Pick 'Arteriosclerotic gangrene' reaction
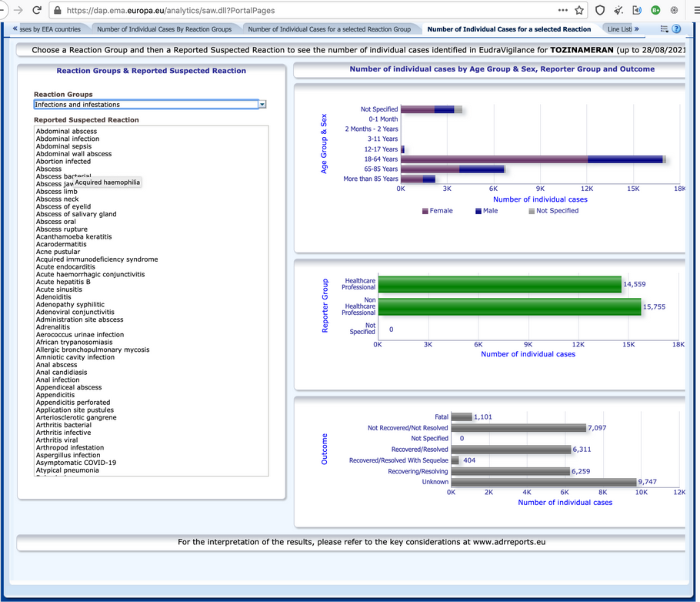The image size is (700, 602). pos(76,417)
